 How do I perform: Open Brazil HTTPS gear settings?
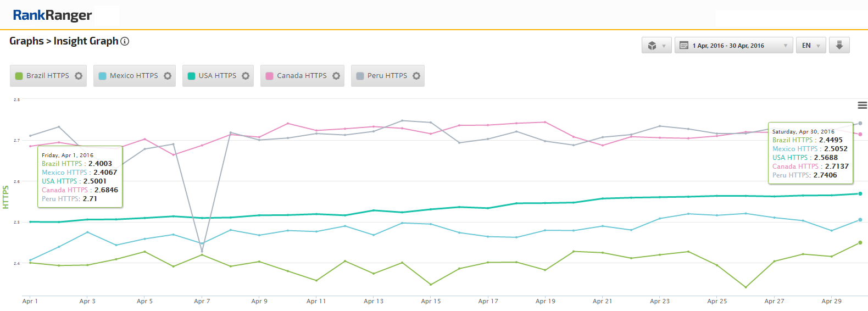[x=79, y=76]
